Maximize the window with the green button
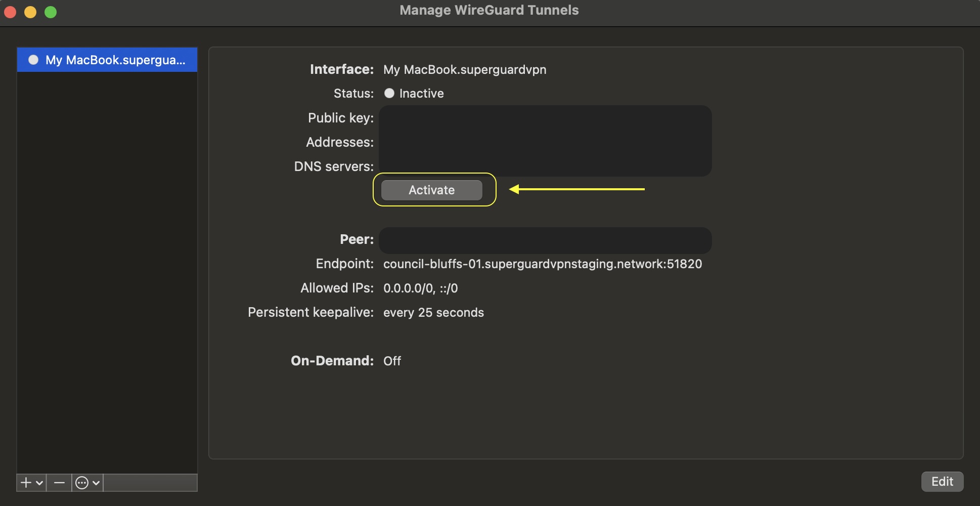The image size is (980, 506). (51, 12)
